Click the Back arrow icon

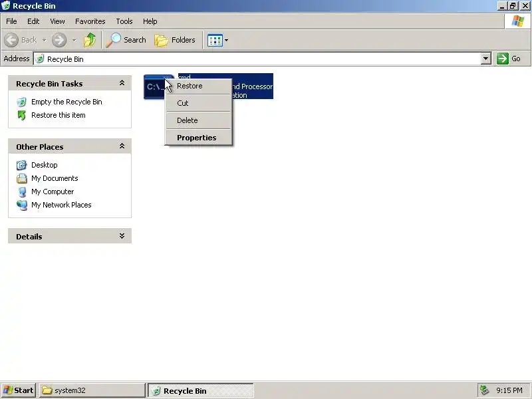pos(11,40)
